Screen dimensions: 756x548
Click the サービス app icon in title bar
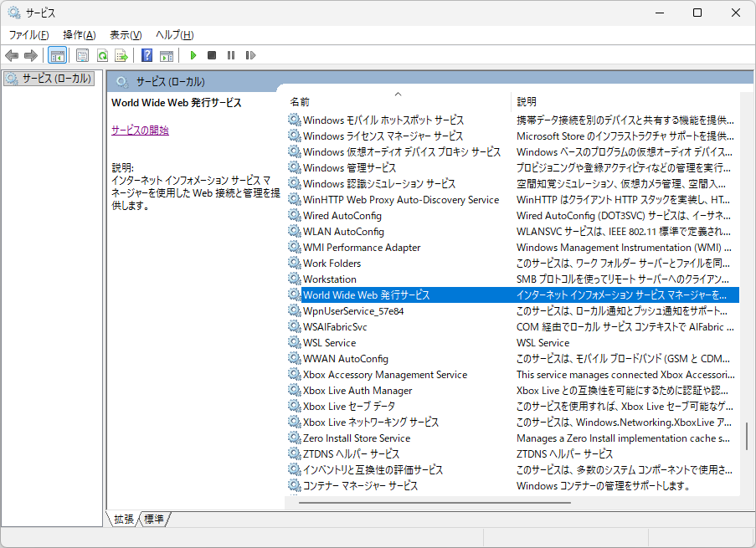(x=14, y=13)
